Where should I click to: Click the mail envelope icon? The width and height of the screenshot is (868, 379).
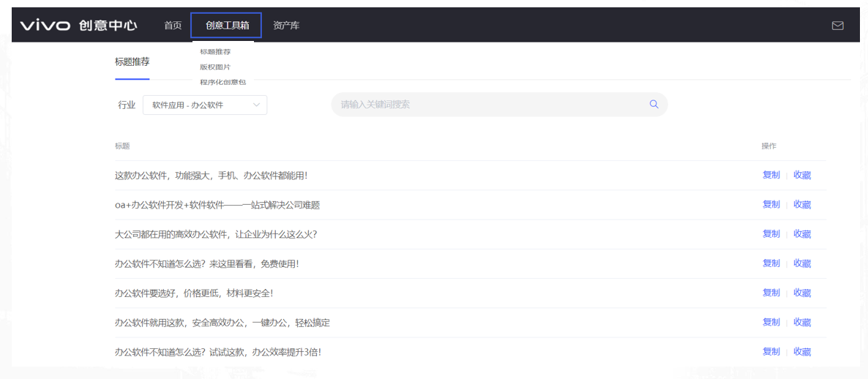837,26
